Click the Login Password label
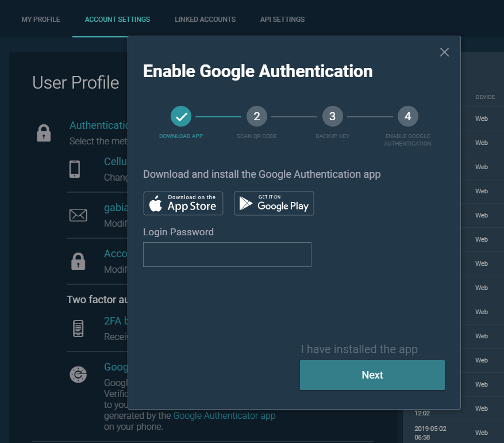Image resolution: width=504 pixels, height=443 pixels. [x=178, y=232]
